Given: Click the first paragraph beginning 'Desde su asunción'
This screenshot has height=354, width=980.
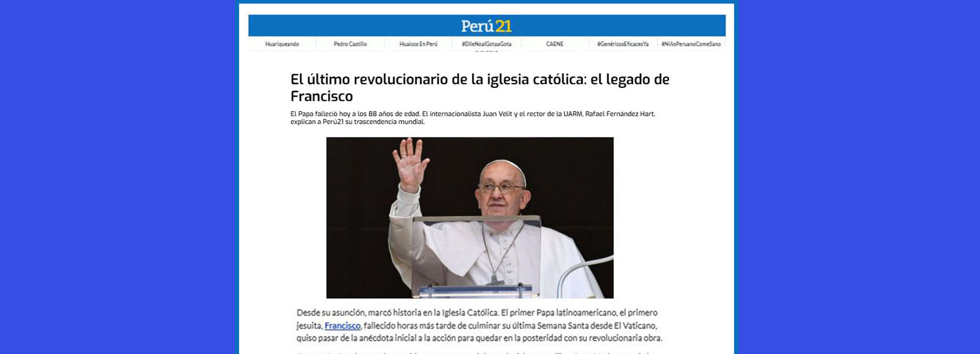Looking at the screenshot, I should (479, 325).
